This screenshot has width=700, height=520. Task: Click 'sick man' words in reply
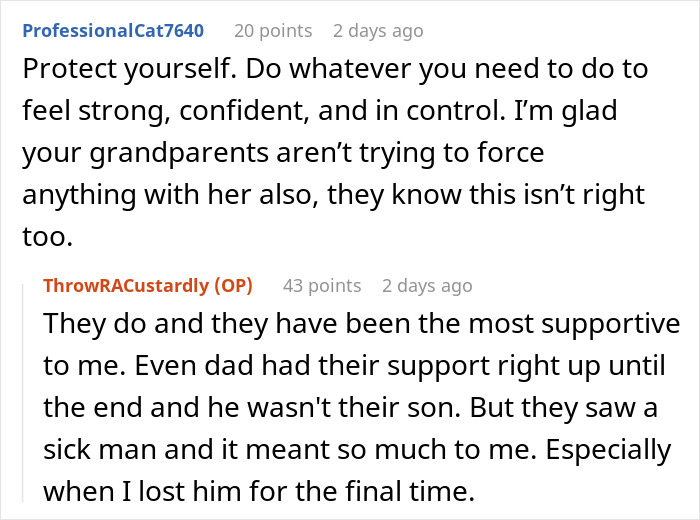(100, 449)
